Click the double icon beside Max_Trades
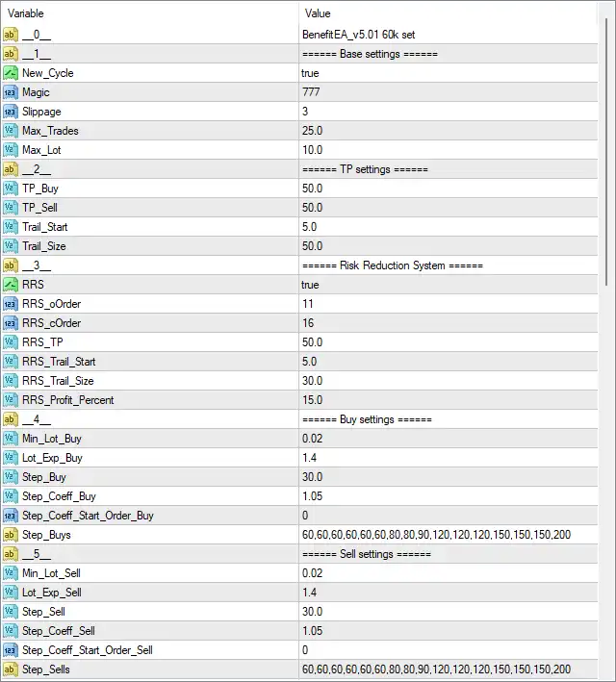The height and width of the screenshot is (682, 616). [x=11, y=131]
